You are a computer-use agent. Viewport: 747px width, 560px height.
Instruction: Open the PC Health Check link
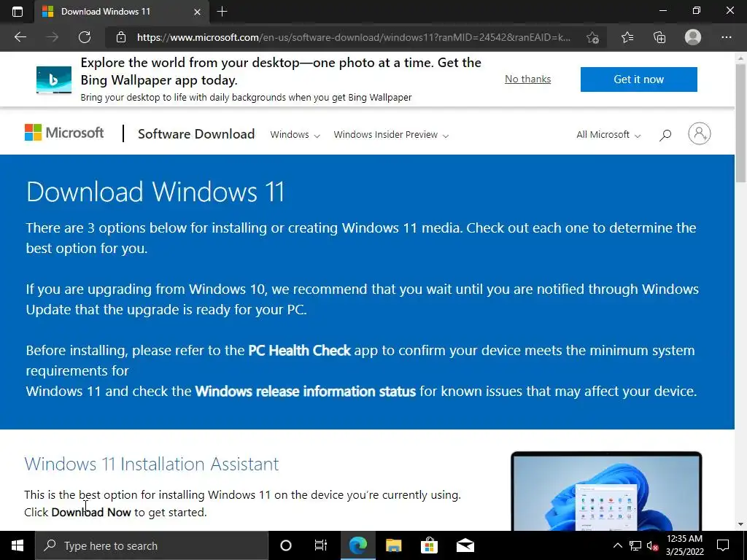pyautogui.click(x=299, y=351)
